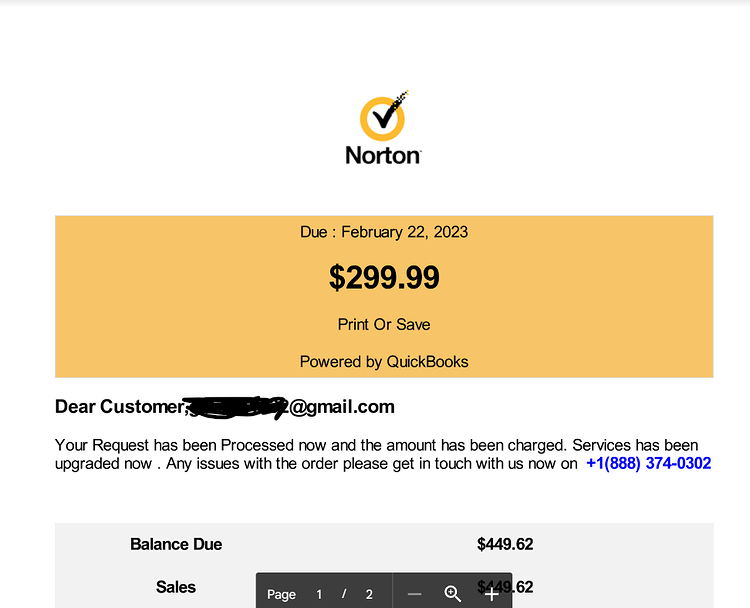This screenshot has width=750, height=608.
Task: Click the Due February 22, 2023 line
Action: pyautogui.click(x=384, y=232)
